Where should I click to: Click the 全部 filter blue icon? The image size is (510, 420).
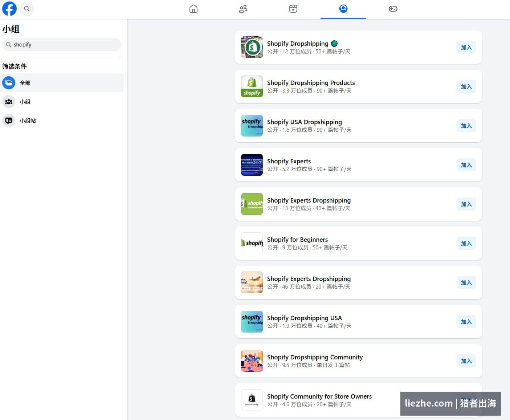9,83
